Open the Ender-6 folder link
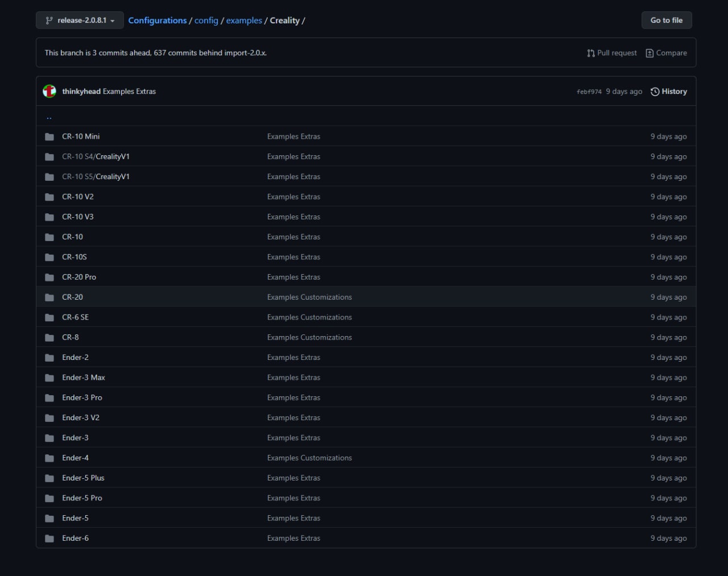728x576 pixels. 75,538
